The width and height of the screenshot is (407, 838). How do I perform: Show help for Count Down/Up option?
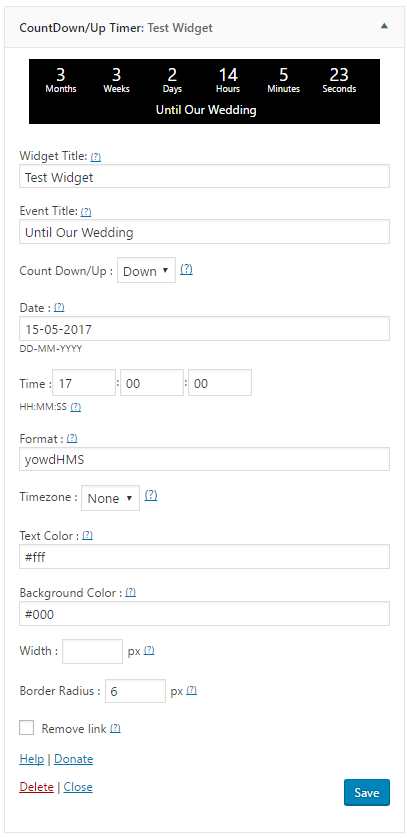tap(186, 270)
